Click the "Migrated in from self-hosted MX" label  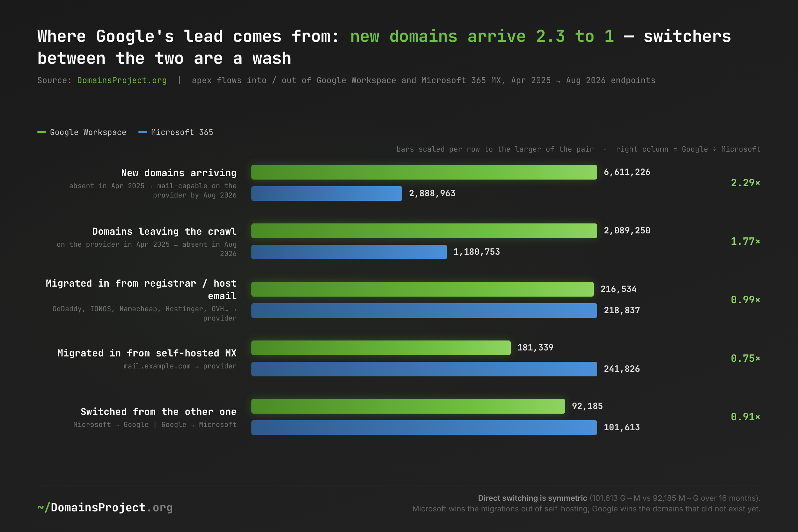click(x=147, y=353)
